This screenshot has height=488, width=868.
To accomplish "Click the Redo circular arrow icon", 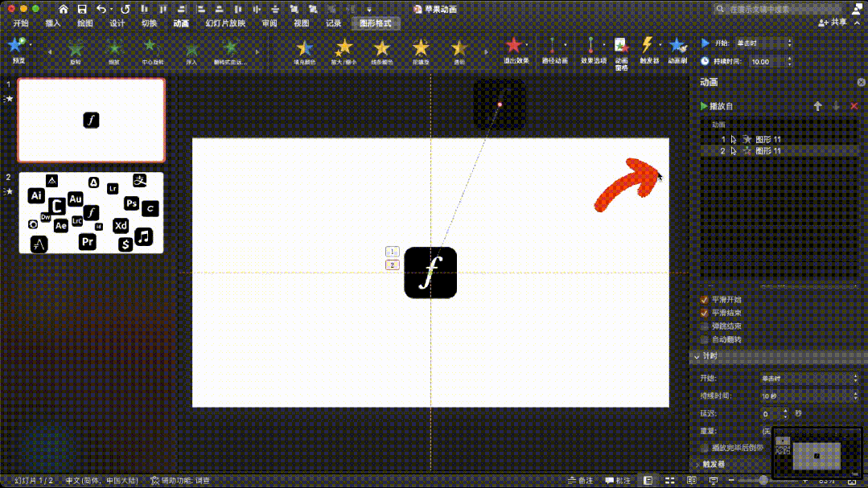I will coord(125,9).
